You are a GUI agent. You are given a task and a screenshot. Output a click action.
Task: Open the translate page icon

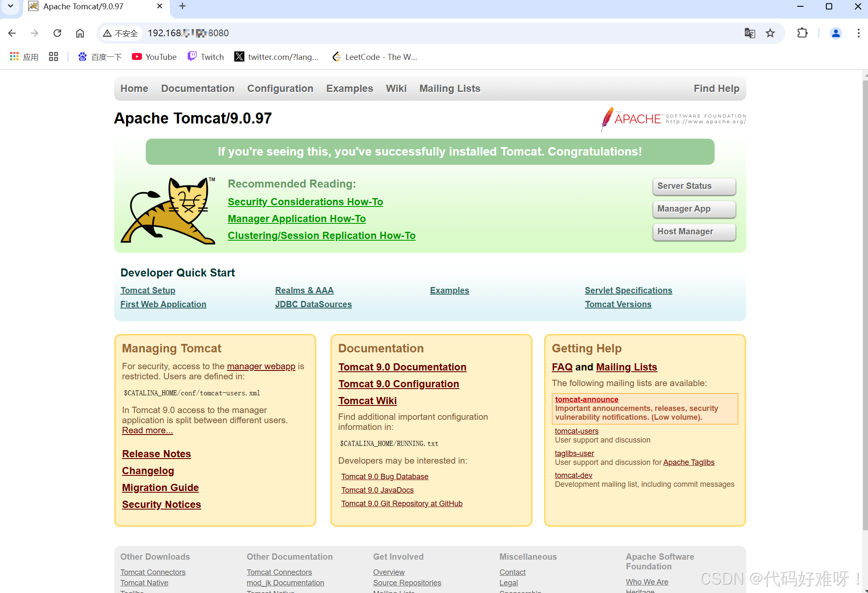(x=750, y=33)
